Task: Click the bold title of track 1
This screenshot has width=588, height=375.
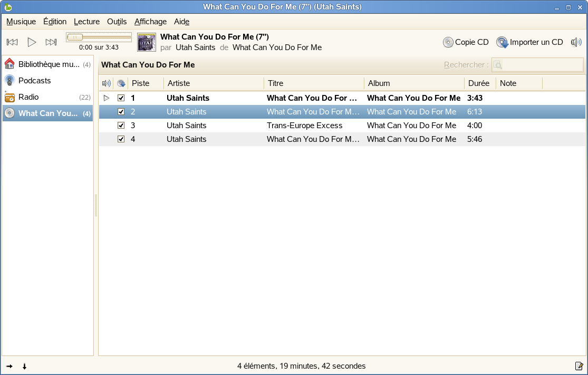Action: [x=312, y=98]
